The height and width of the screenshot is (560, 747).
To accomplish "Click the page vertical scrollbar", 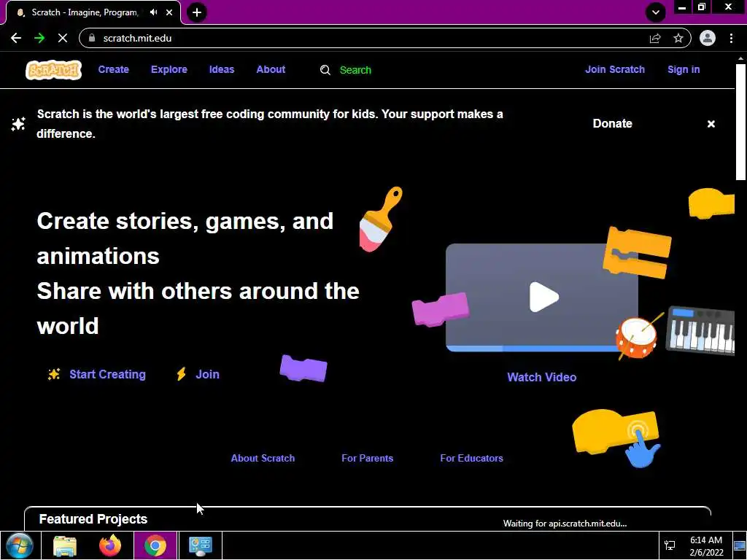I will 740,122.
